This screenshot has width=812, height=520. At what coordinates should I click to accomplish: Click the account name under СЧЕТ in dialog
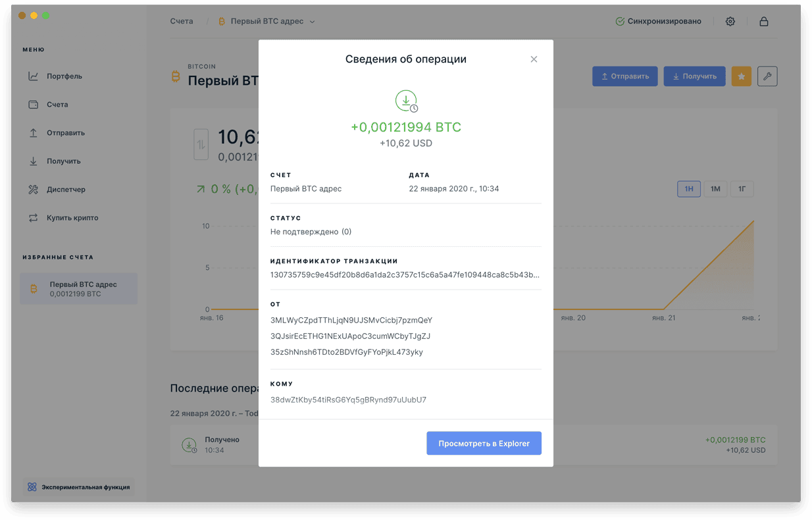[306, 189]
